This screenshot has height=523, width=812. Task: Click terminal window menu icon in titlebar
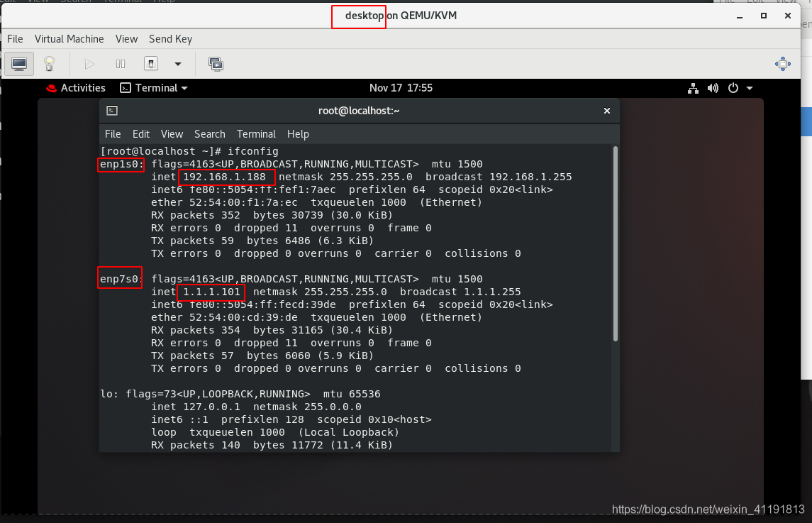tap(112, 111)
